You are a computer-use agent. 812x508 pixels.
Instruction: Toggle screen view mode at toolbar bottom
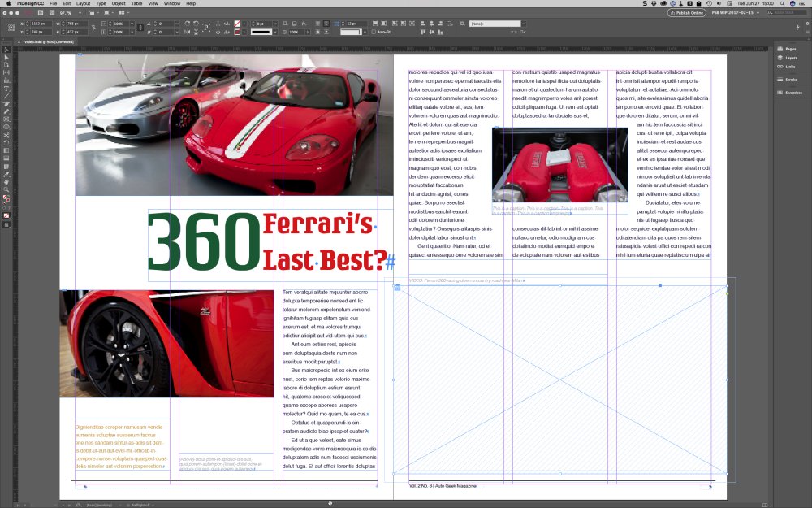click(x=6, y=224)
